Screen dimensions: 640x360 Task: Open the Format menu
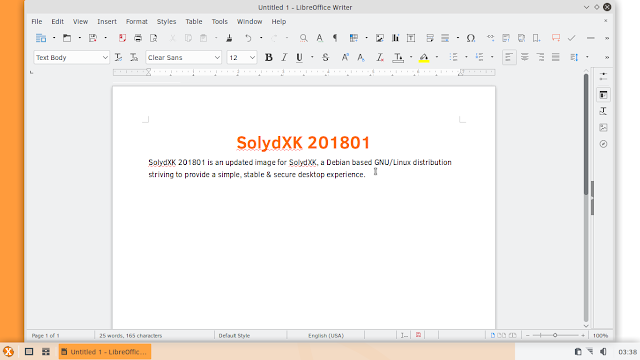click(x=136, y=22)
